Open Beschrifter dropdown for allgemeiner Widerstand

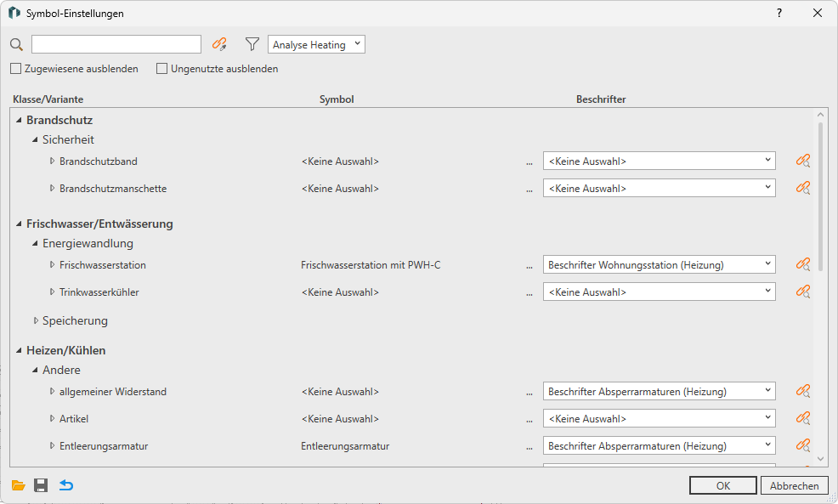(659, 391)
